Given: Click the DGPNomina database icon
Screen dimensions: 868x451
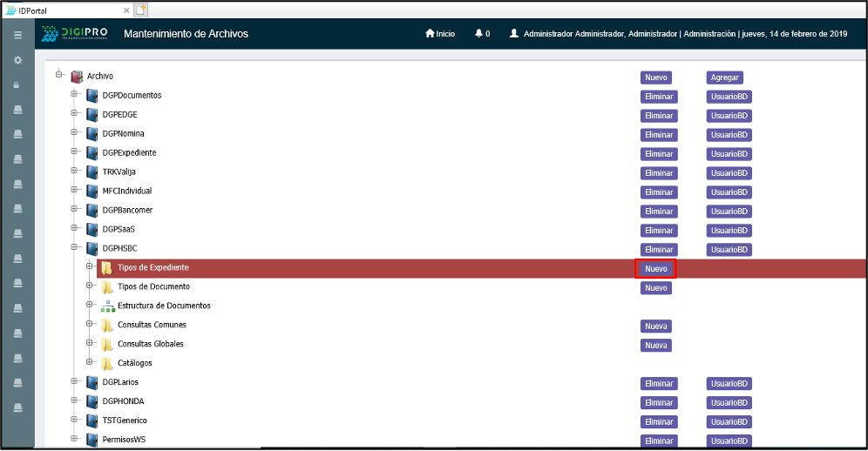Looking at the screenshot, I should [92, 134].
